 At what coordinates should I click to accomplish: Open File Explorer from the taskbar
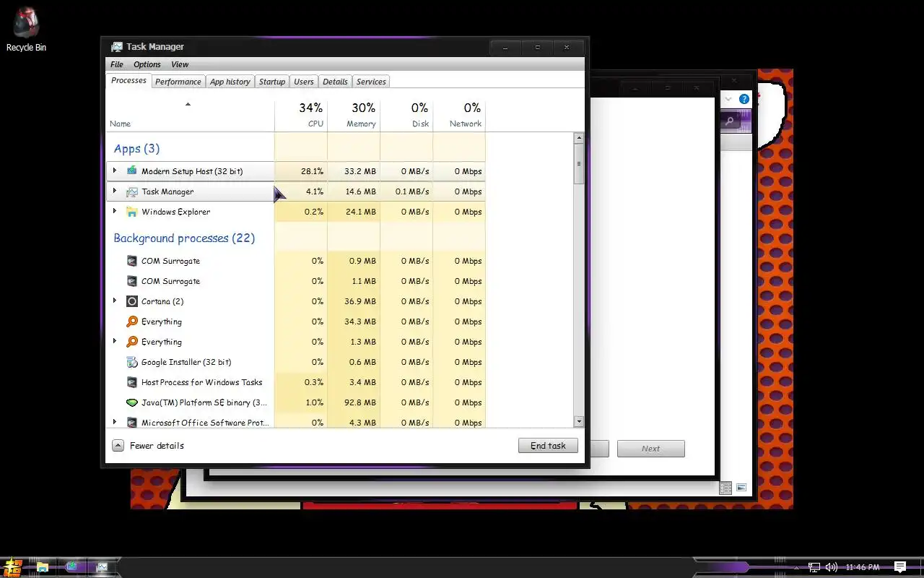(43, 567)
